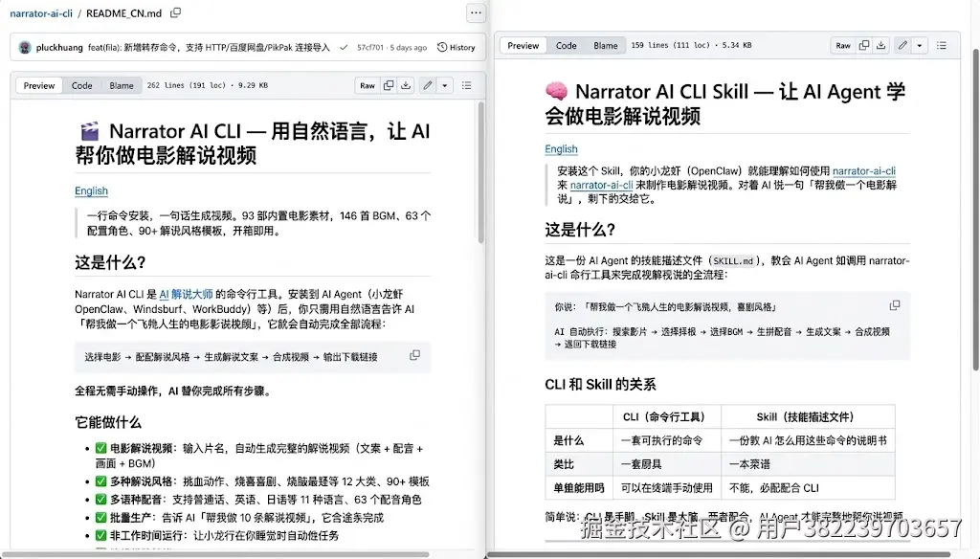Image resolution: width=980 pixels, height=559 pixels.
Task: Select the 这是什么? heading in left README
Action: tap(110, 262)
